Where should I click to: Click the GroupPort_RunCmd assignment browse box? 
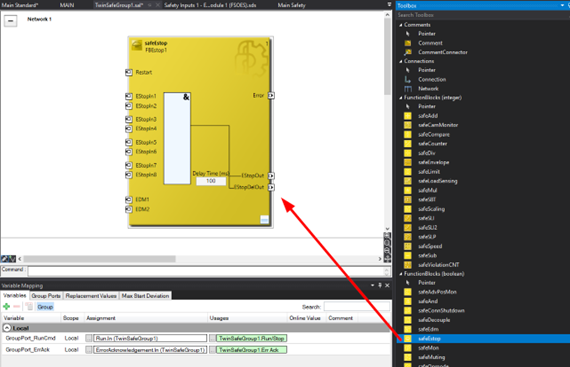(89, 338)
